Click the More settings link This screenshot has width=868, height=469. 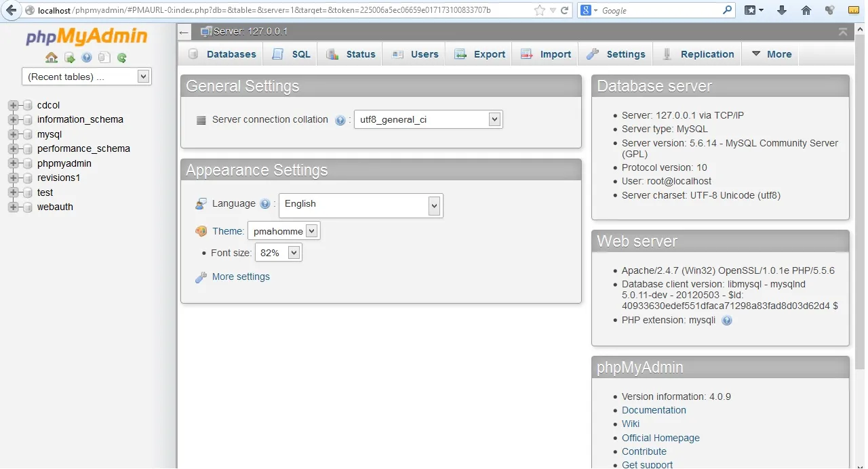(241, 277)
